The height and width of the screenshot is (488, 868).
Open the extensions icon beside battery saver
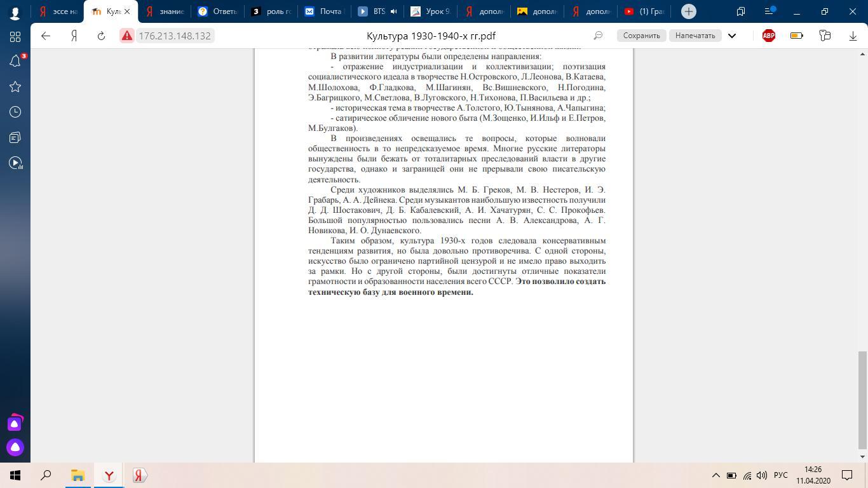(x=825, y=36)
